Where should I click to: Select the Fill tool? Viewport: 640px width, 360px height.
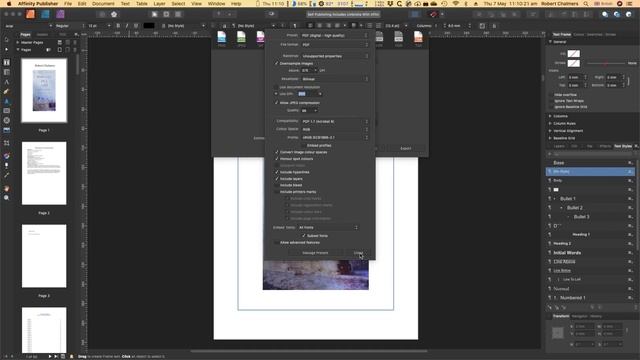click(7, 156)
